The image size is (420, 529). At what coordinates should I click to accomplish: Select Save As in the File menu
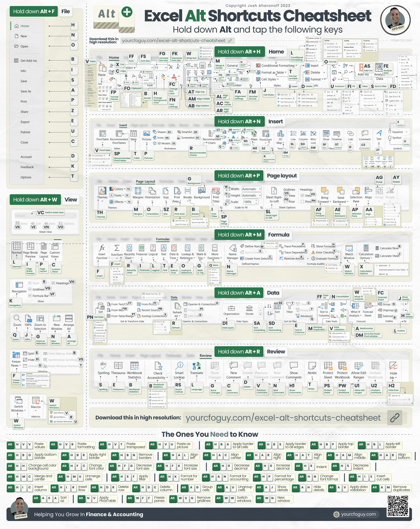click(x=26, y=91)
